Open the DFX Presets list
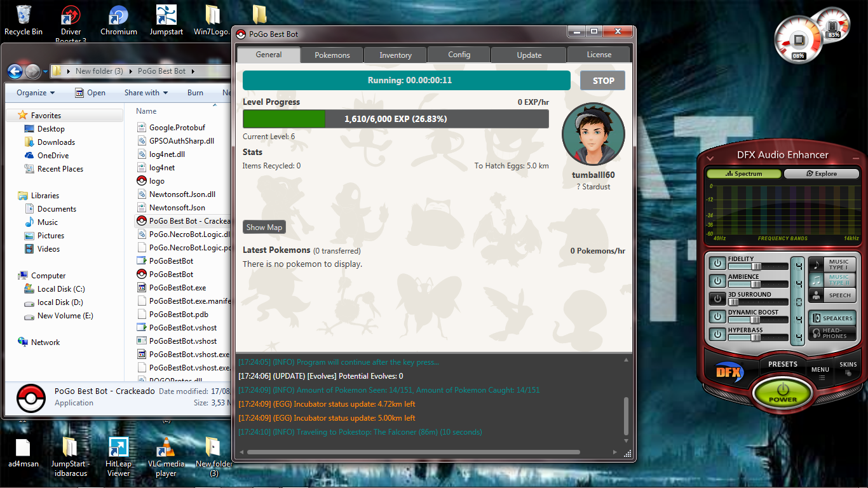Viewport: 868px width, 488px height. 782,365
